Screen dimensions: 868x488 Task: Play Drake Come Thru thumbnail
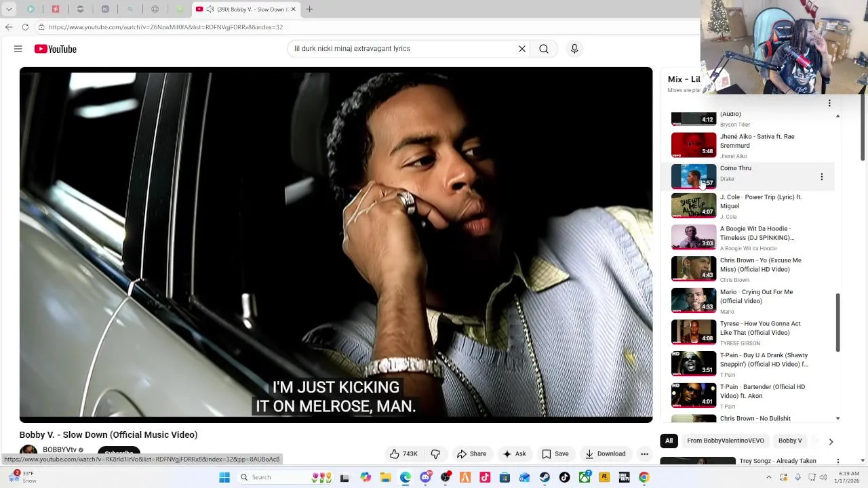coord(693,176)
